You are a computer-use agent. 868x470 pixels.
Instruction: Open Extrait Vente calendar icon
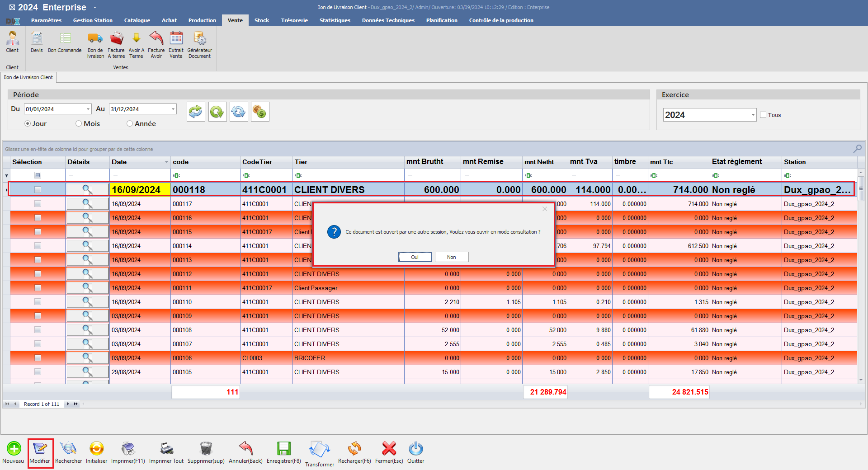coord(176,38)
